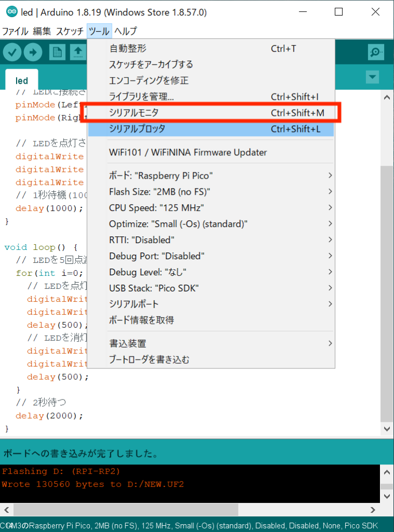Expand Debug Port: "Disabled" submenu
The height and width of the screenshot is (532, 394).
[x=211, y=256]
